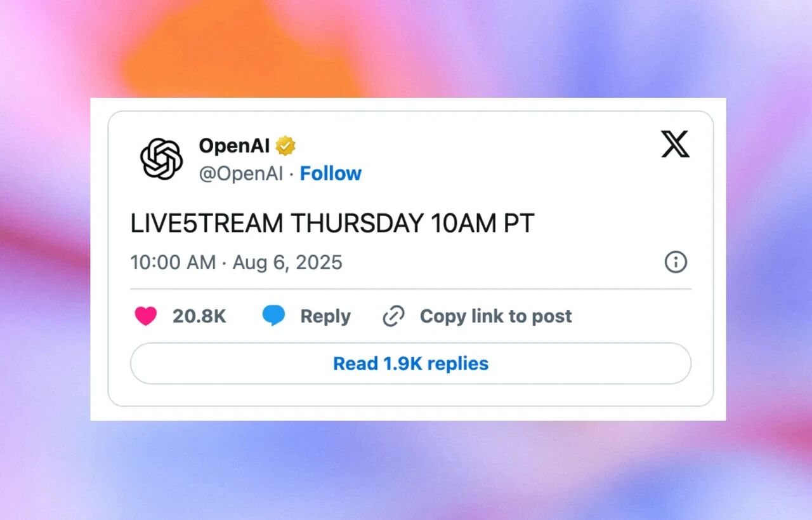Viewport: 812px width, 520px height.
Task: Open the Aug 6, 2025 date link
Action: (x=287, y=262)
